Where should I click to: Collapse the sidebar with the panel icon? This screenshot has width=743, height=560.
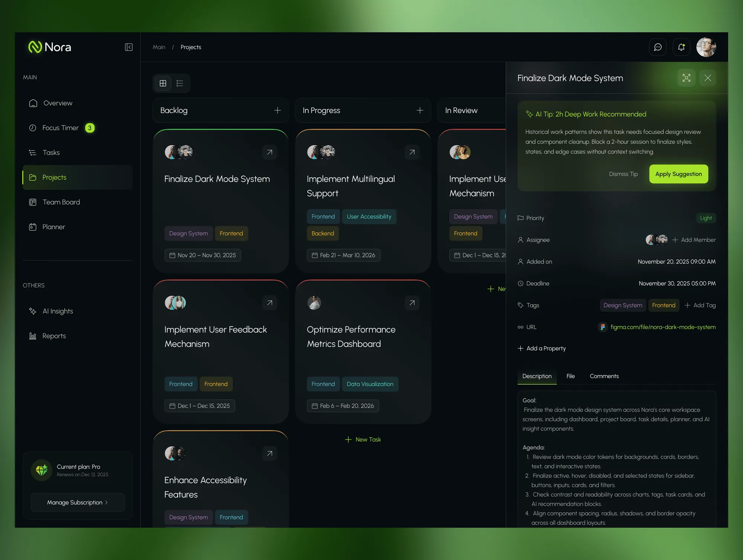129,47
